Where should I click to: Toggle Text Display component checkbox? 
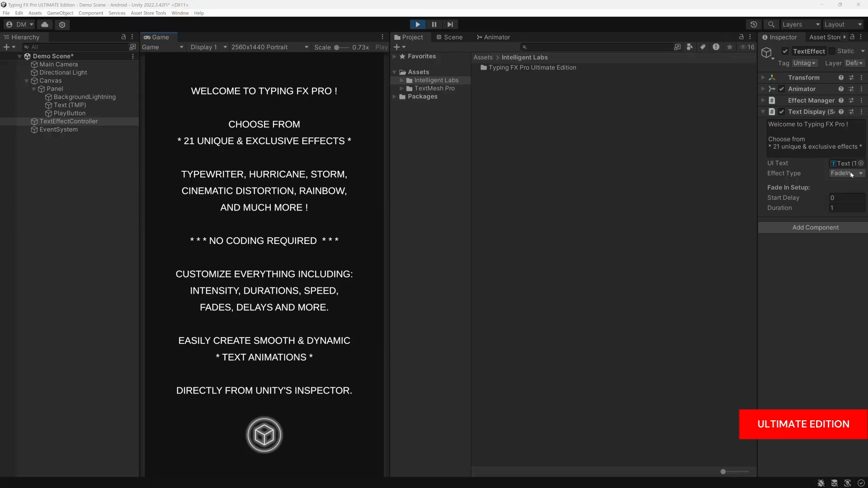782,112
